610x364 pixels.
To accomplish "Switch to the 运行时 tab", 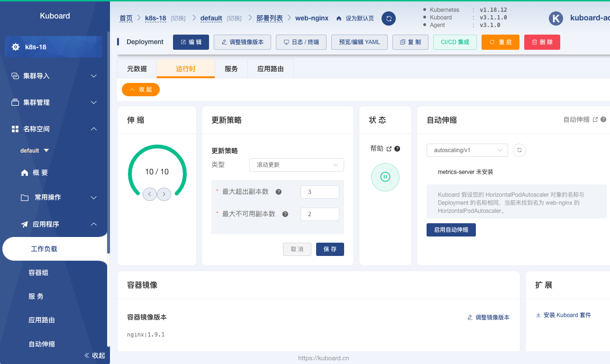I will [x=186, y=69].
